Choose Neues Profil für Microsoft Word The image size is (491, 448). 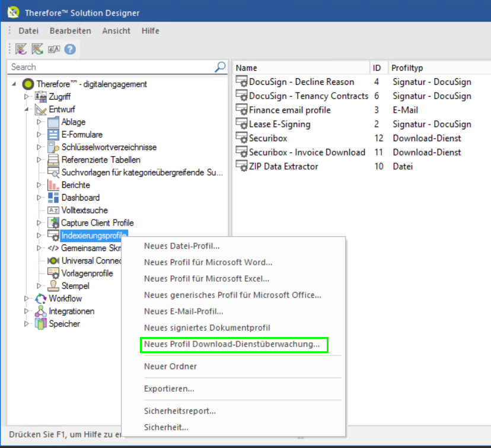[x=234, y=262]
